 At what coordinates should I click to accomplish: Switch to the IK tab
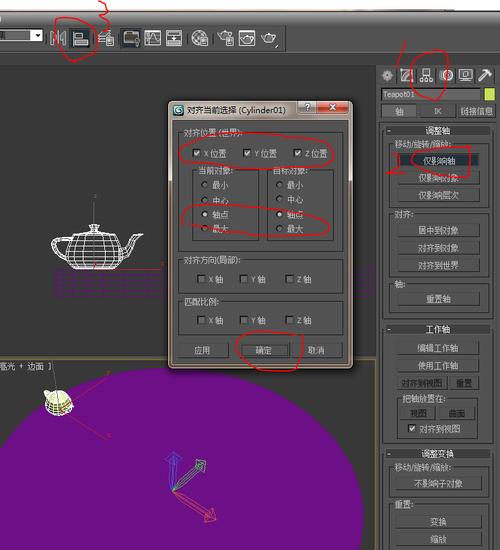438,112
